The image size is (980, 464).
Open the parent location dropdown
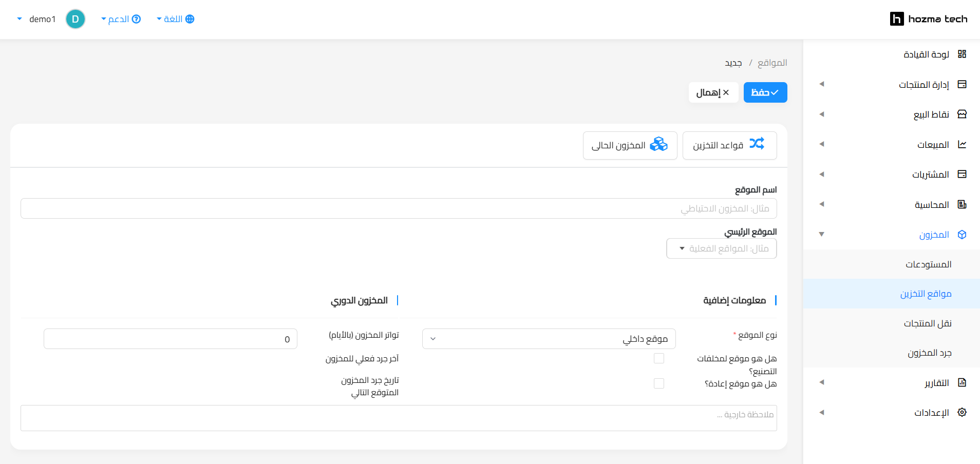click(721, 248)
